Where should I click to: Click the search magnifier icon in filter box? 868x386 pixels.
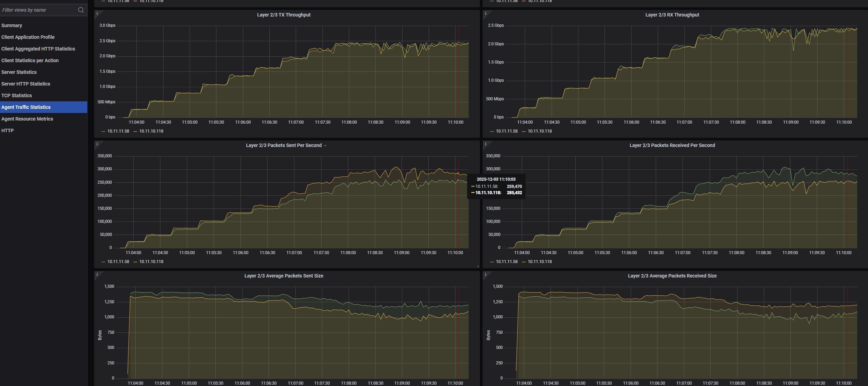click(x=81, y=10)
